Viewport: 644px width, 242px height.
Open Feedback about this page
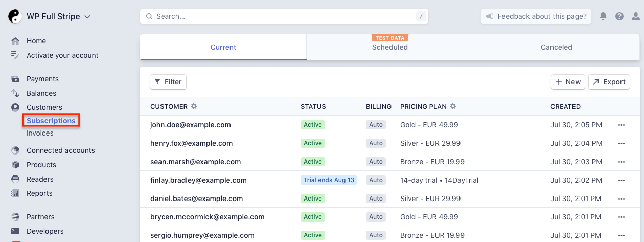(x=536, y=16)
